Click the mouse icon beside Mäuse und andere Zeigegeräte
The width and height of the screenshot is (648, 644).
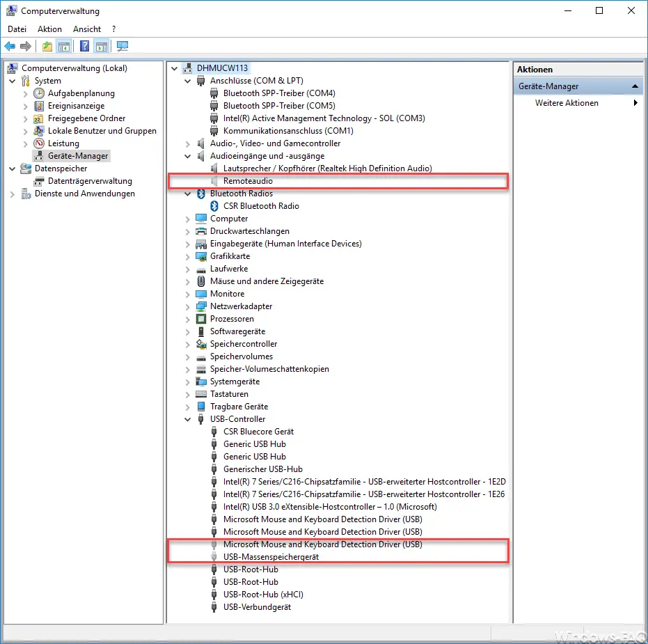(x=201, y=281)
